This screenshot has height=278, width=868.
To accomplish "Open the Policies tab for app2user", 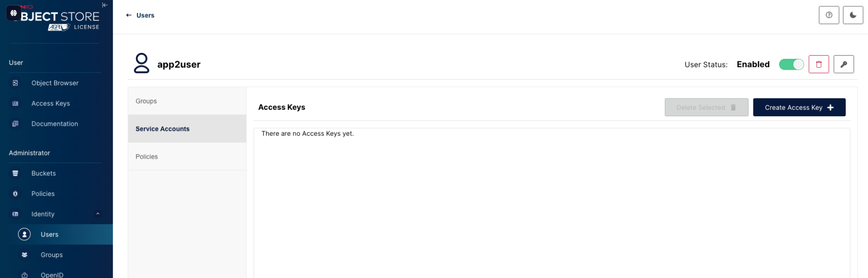I will click(187, 157).
